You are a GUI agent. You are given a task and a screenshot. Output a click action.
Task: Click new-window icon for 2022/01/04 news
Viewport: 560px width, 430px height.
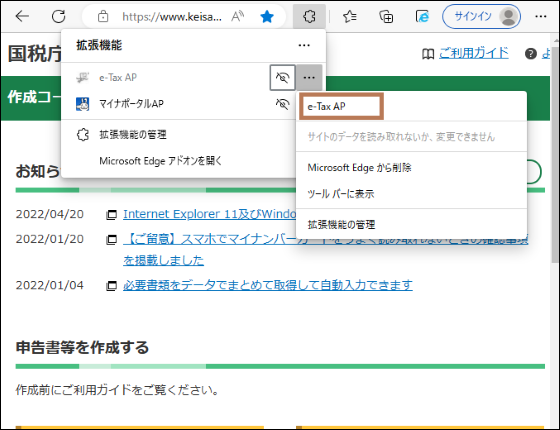[111, 286]
